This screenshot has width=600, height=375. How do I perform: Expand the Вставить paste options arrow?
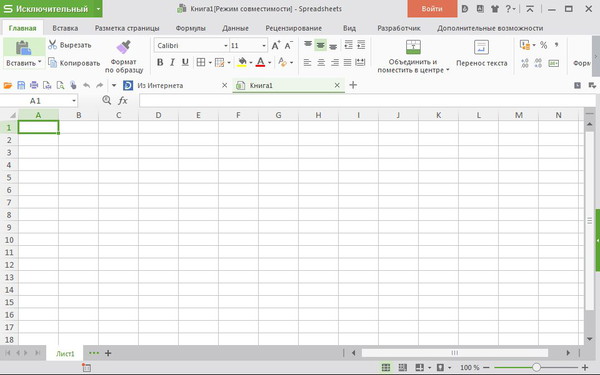[39, 62]
